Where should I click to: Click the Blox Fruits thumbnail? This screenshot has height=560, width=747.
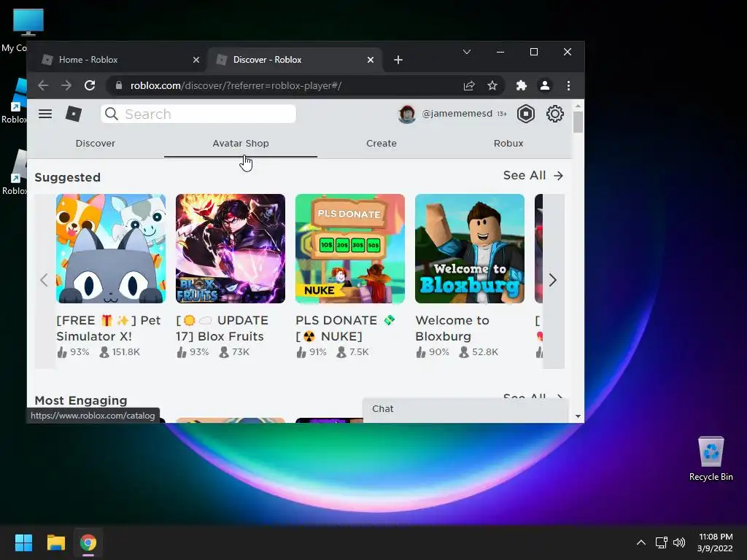tap(231, 249)
